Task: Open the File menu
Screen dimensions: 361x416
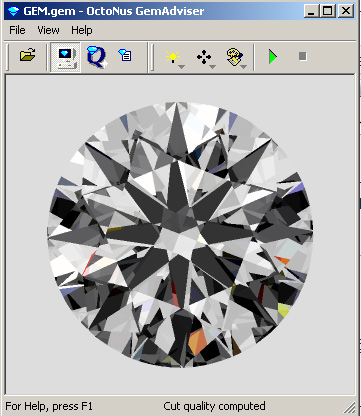Action: point(17,30)
